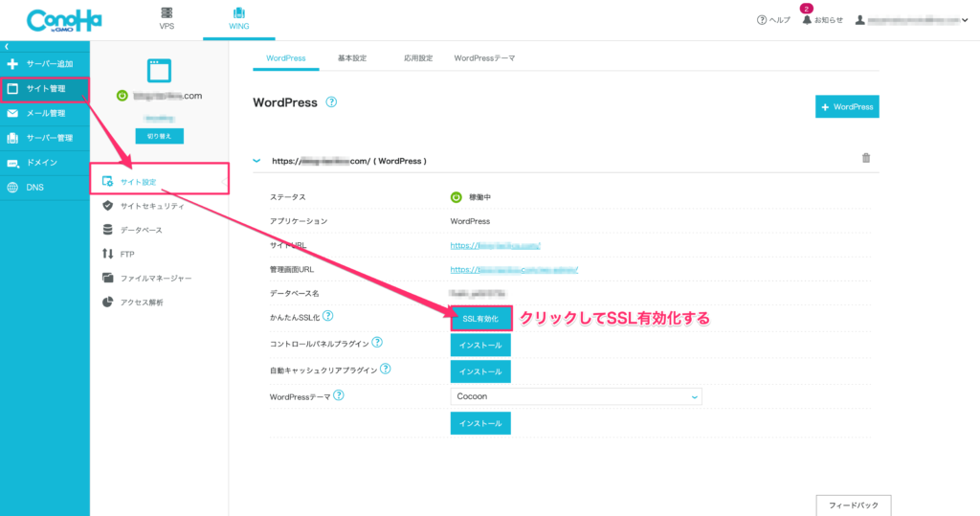Click help icon beside WordPress heading

tap(331, 101)
